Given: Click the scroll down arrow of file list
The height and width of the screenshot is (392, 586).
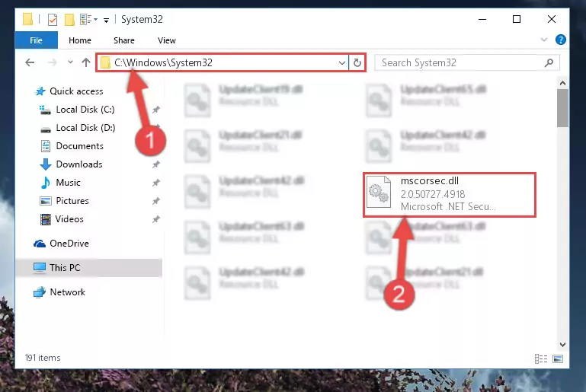Looking at the screenshot, I should pyautogui.click(x=562, y=345).
